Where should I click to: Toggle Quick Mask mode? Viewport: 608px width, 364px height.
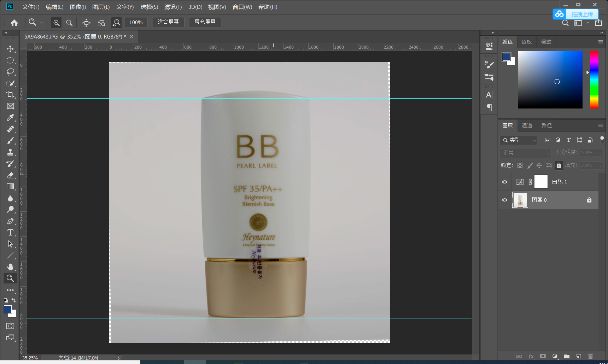10,326
